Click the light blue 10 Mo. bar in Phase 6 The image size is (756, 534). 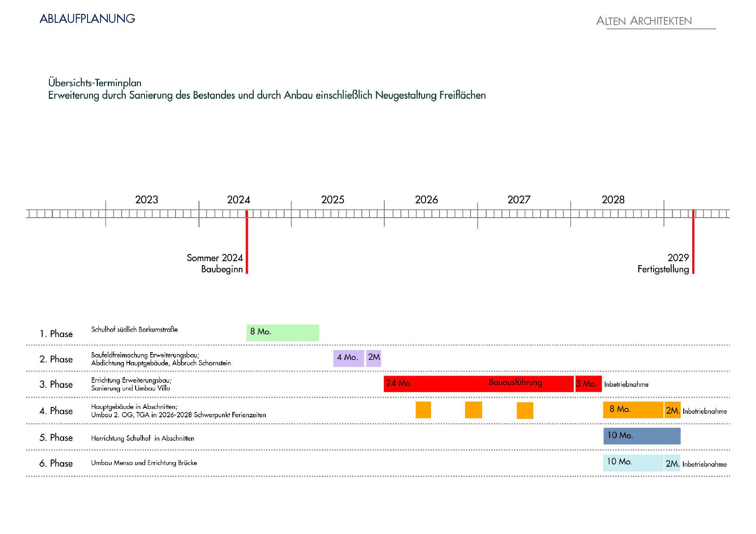pyautogui.click(x=633, y=462)
